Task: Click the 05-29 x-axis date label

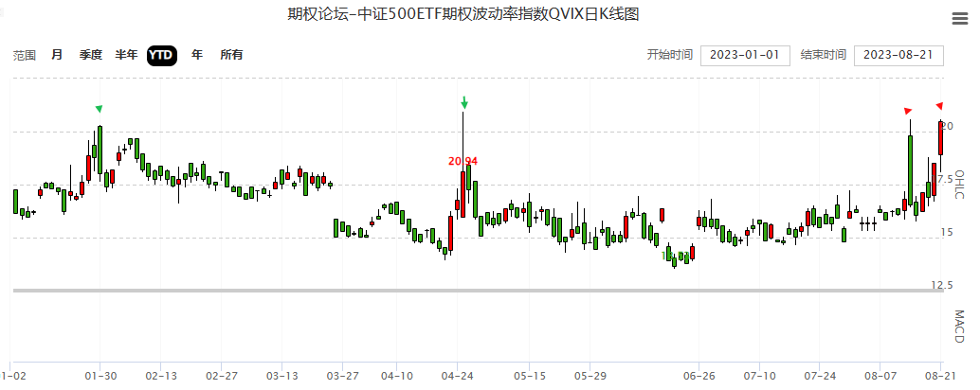Action: click(590, 376)
